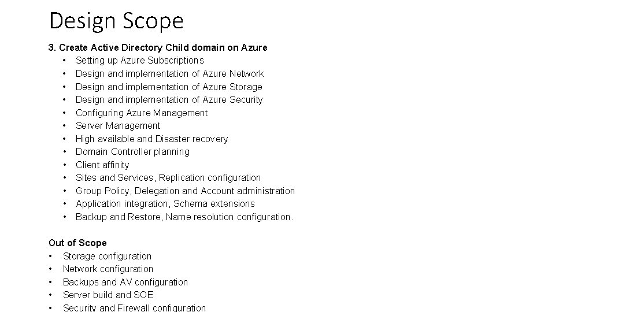Select "Application integration, Schema extensions" text
Image resolution: width=644 pixels, height=312 pixels.
coord(165,203)
